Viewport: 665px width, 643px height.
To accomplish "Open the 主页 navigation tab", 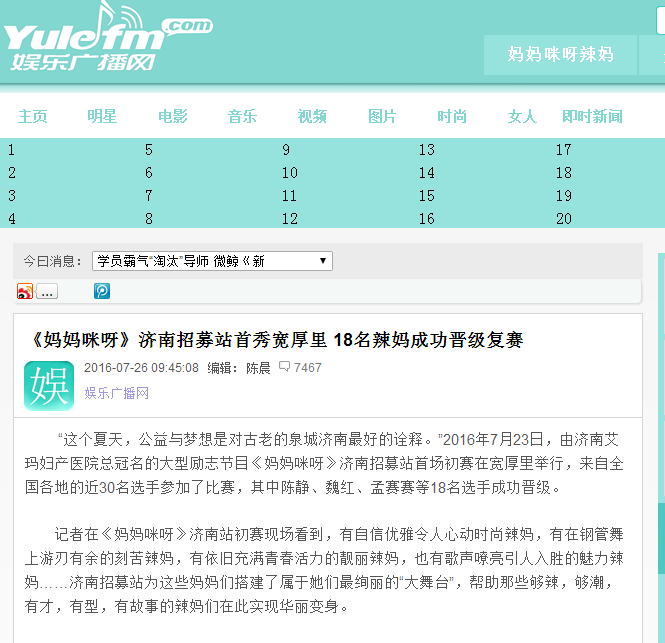I will tap(32, 116).
